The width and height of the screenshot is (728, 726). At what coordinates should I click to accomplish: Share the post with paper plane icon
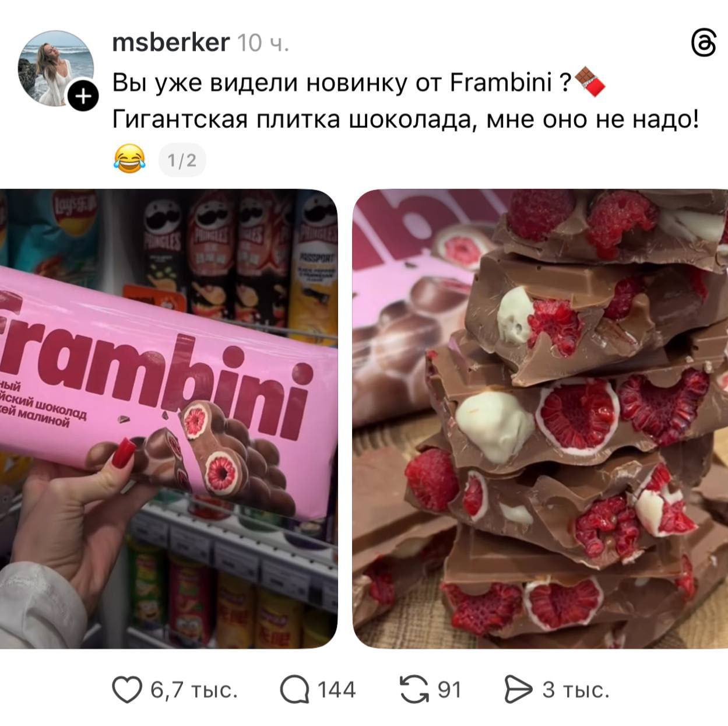[x=518, y=690]
